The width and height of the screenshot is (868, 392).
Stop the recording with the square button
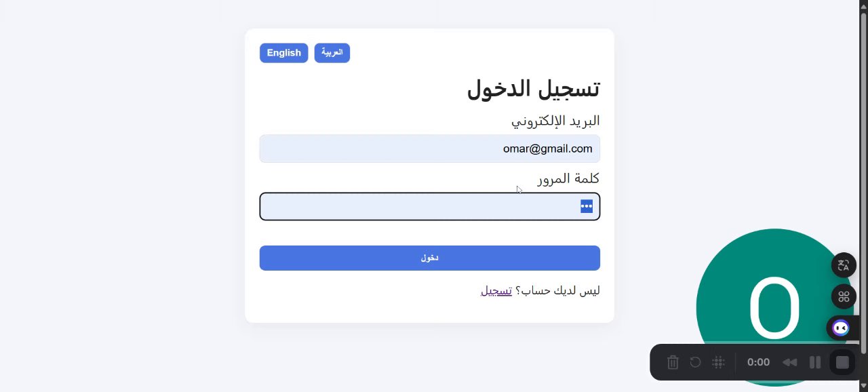point(842,362)
